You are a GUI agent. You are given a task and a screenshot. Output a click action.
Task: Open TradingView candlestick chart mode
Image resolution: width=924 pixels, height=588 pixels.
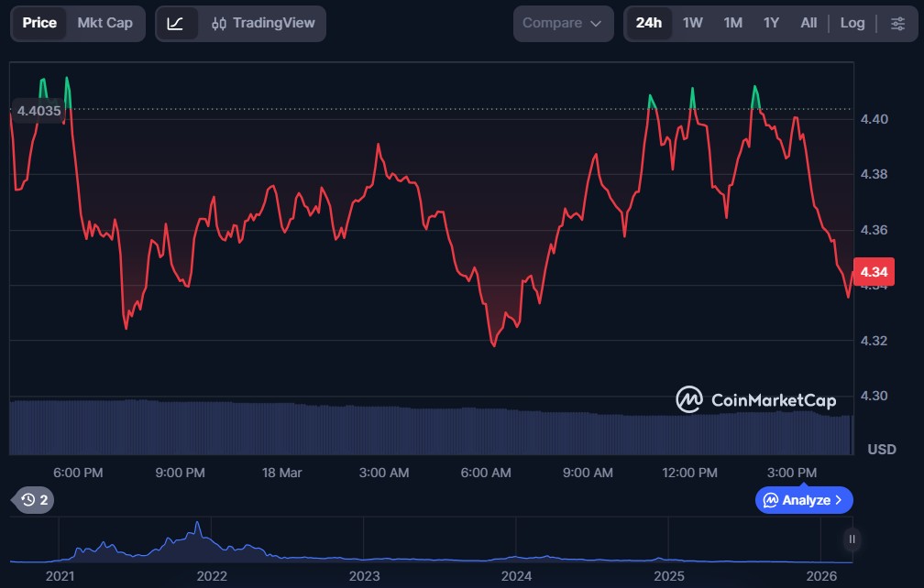[262, 23]
